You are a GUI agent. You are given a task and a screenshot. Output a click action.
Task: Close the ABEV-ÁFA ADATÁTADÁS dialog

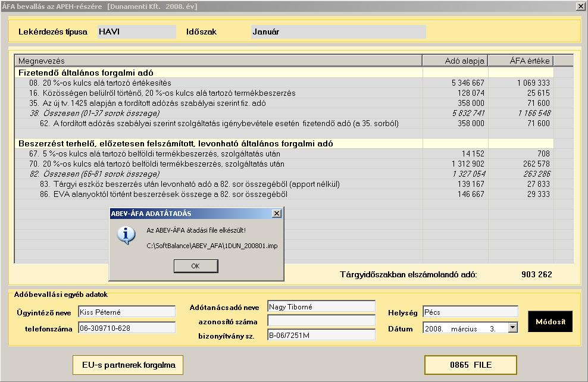click(276, 213)
